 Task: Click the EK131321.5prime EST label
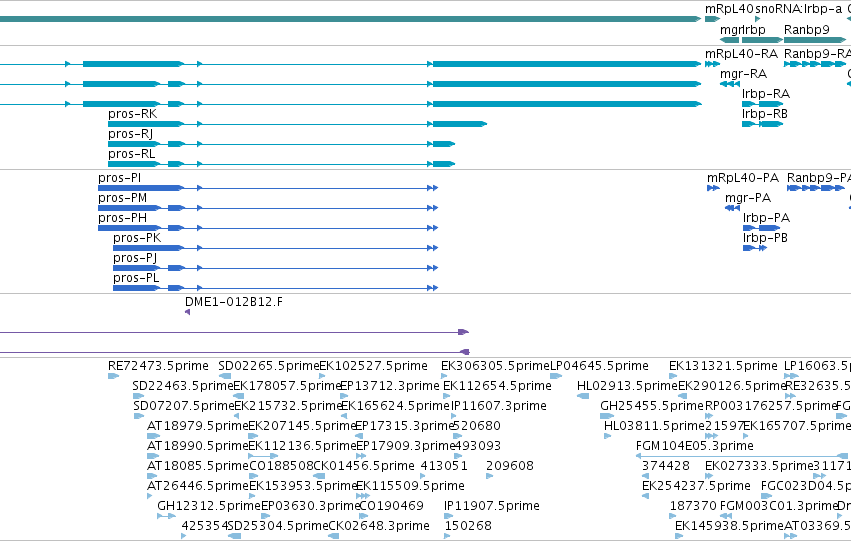tap(723, 366)
